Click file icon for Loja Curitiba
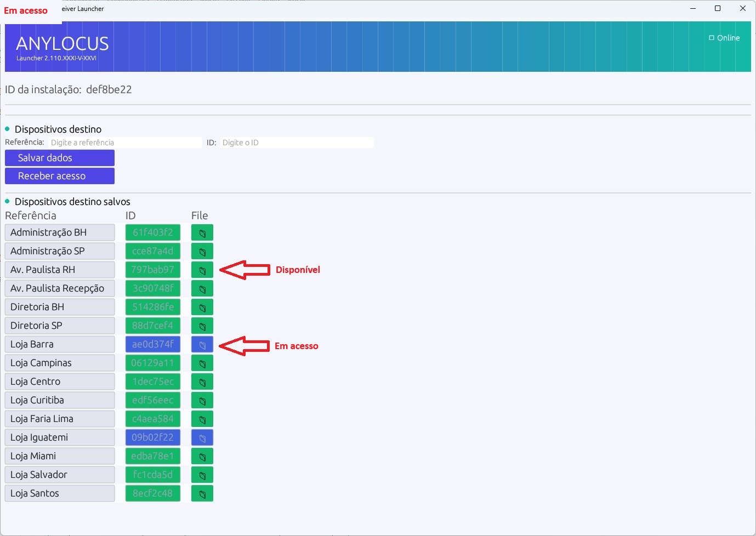This screenshot has height=536, width=756. [x=202, y=401]
